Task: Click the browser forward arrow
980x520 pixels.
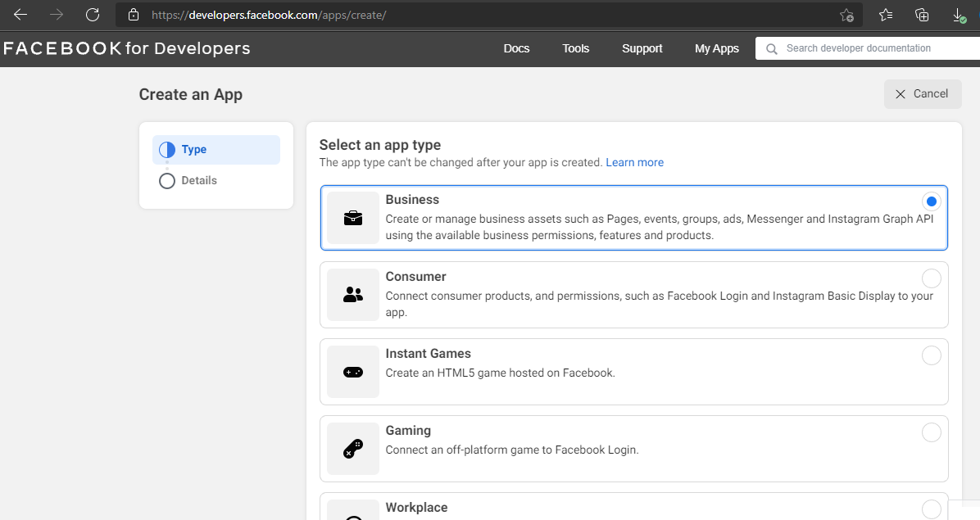Action: pos(57,15)
